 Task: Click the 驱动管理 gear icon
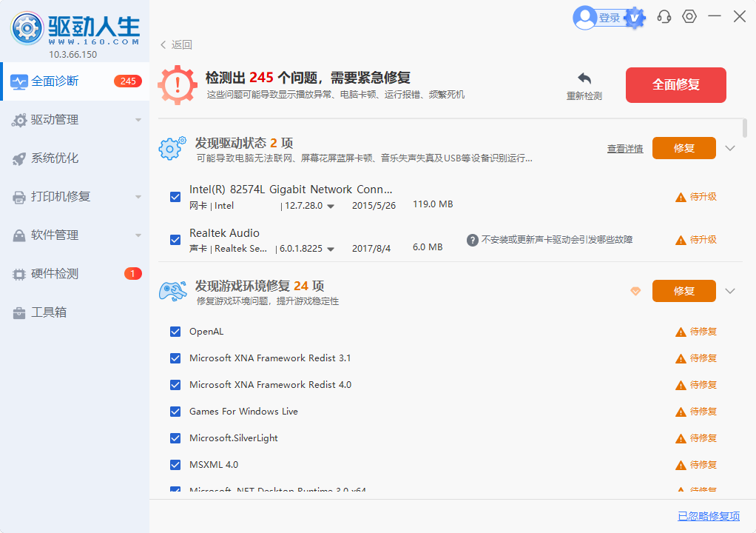tap(18, 120)
